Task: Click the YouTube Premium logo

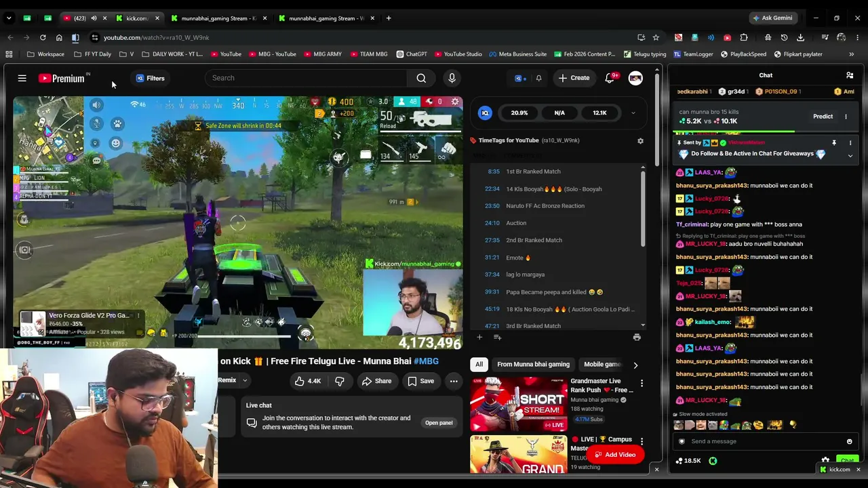Action: pos(62,79)
